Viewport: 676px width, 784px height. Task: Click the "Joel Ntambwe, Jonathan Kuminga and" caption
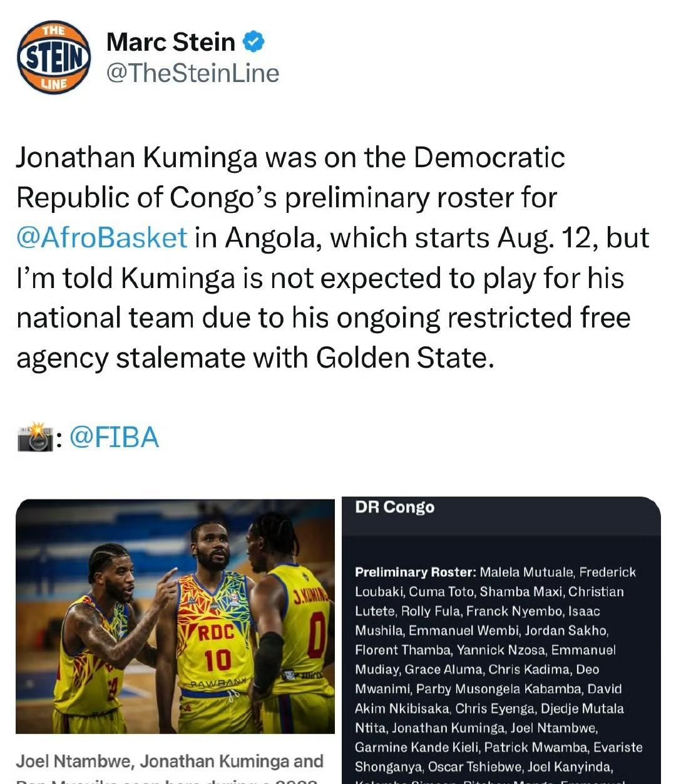point(169,761)
